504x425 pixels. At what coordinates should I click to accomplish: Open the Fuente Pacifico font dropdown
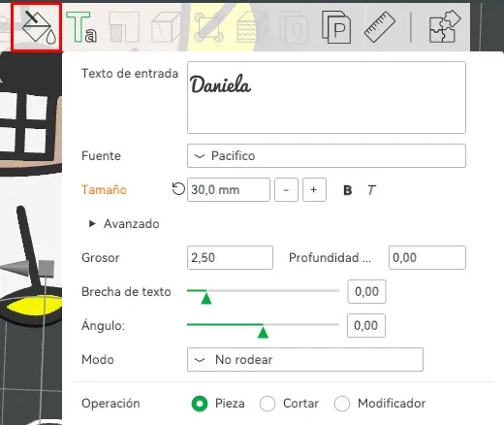[327, 156]
